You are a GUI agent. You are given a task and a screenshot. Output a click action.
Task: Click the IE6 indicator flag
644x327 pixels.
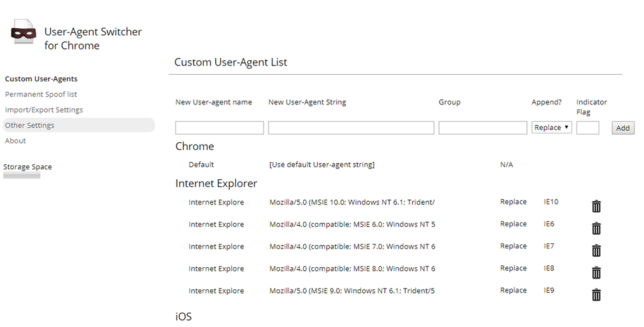pyautogui.click(x=549, y=224)
